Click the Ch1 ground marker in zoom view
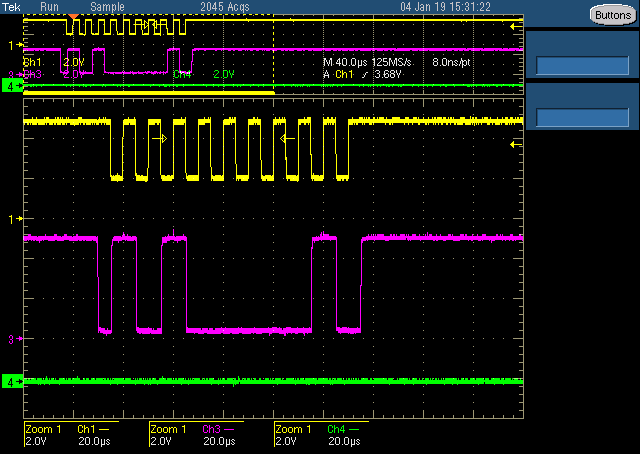Screen dimensions: 640x454 point(16,219)
